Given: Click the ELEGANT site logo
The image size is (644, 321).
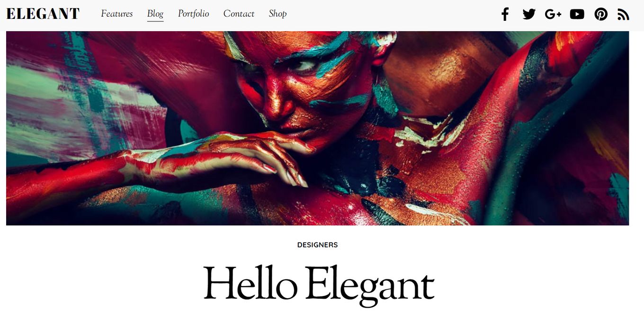Looking at the screenshot, I should click(x=43, y=14).
